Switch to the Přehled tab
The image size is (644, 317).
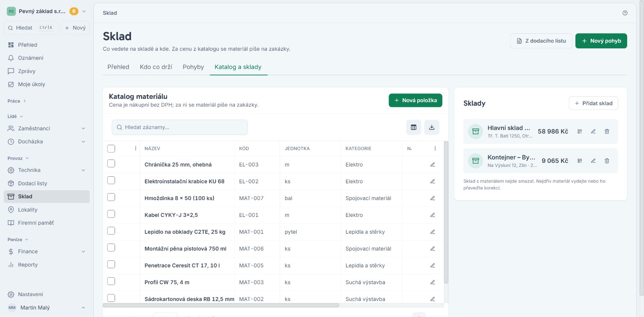pos(118,67)
